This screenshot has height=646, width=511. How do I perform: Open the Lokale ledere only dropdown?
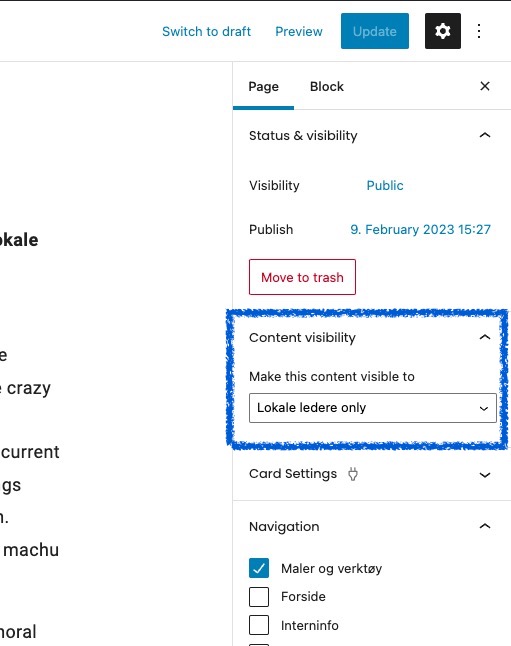pyautogui.click(x=373, y=408)
